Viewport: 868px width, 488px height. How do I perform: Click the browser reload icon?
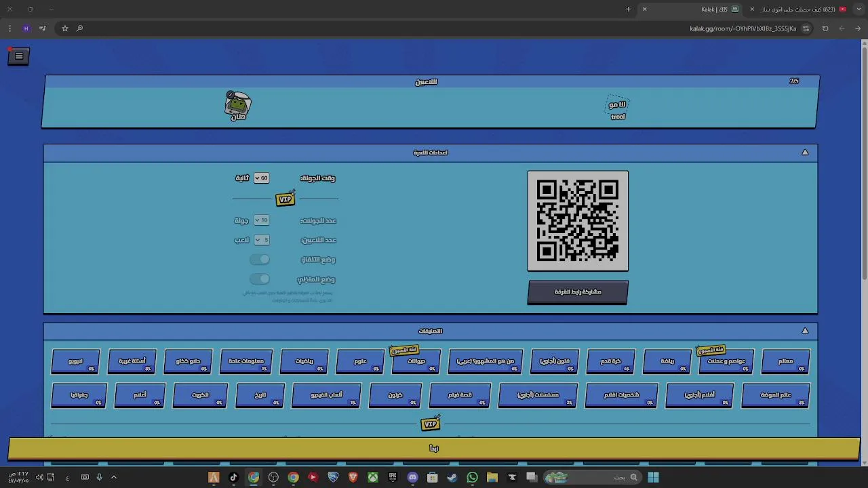825,28
